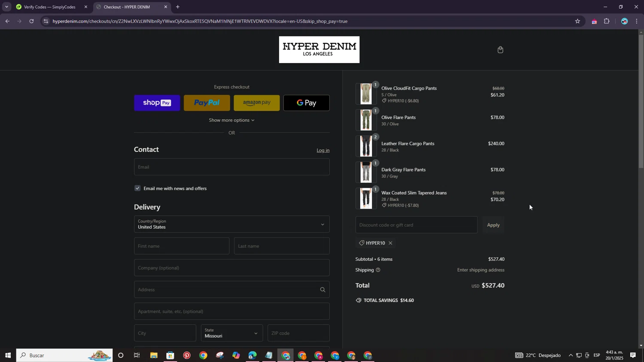Reload the checkout page
The width and height of the screenshot is (644, 362).
click(x=31, y=21)
